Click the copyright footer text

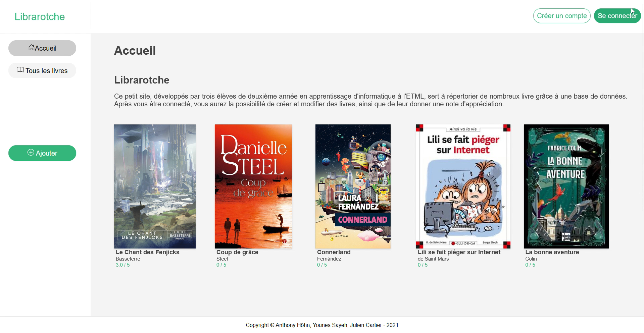322,325
